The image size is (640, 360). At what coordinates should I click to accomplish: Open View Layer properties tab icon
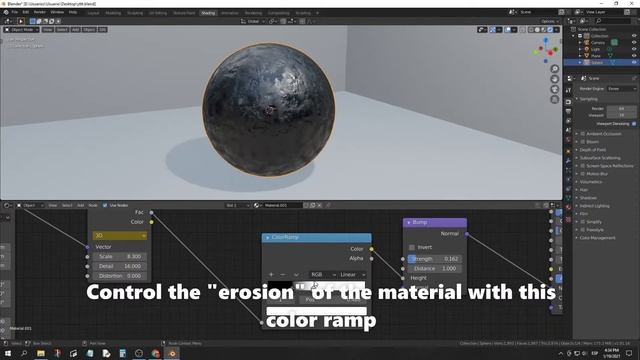[568, 121]
